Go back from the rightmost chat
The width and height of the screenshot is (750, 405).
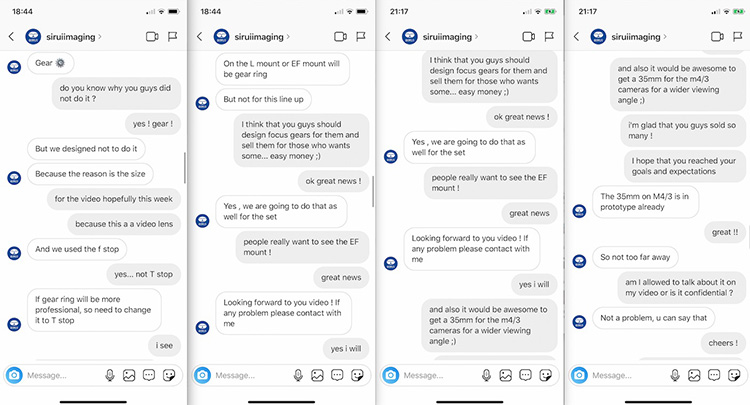point(574,36)
